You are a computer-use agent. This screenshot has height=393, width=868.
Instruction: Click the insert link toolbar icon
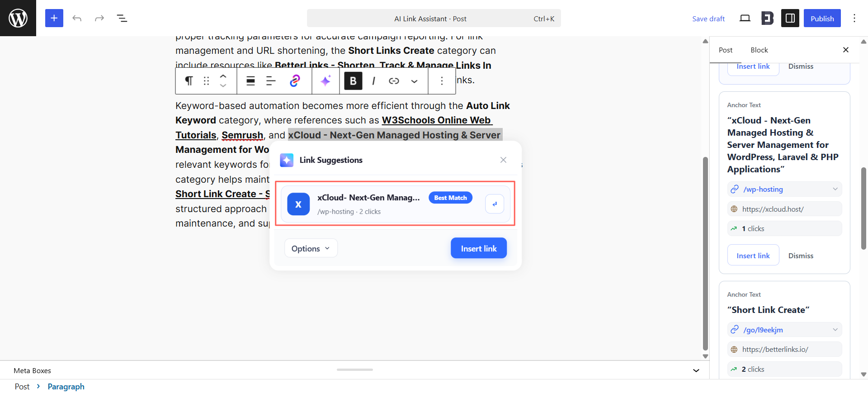coord(394,81)
